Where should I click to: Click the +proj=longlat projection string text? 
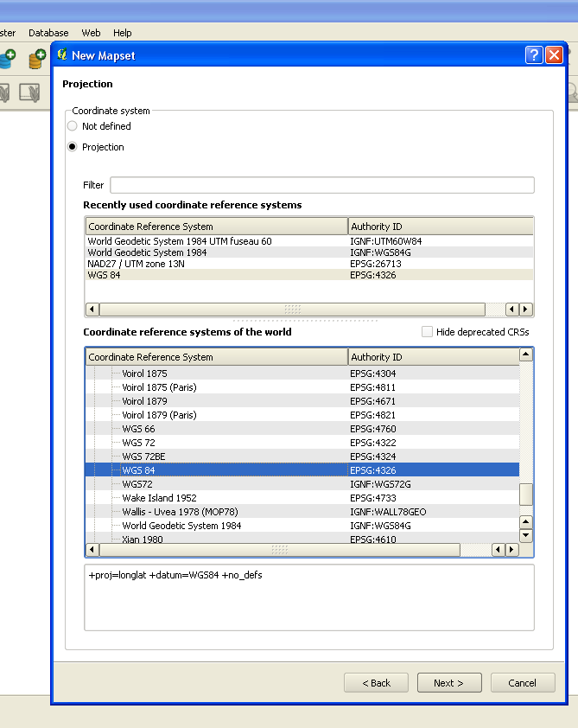175,575
